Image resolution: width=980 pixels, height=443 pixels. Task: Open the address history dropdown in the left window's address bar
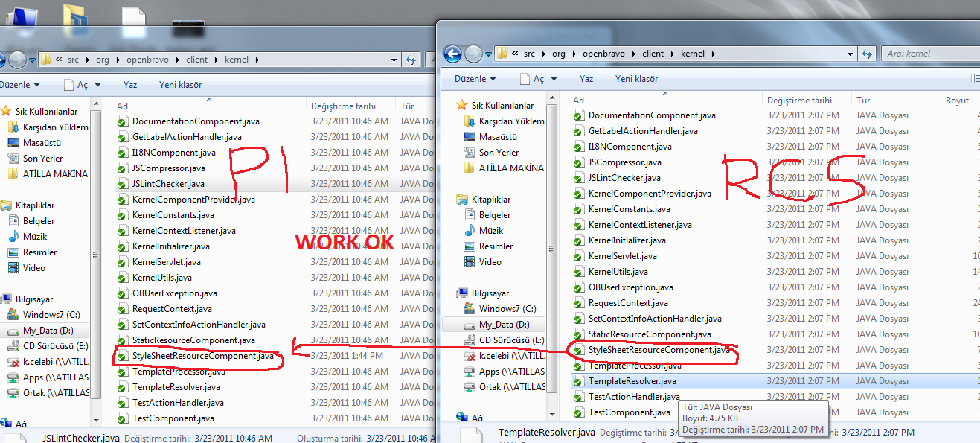(392, 59)
